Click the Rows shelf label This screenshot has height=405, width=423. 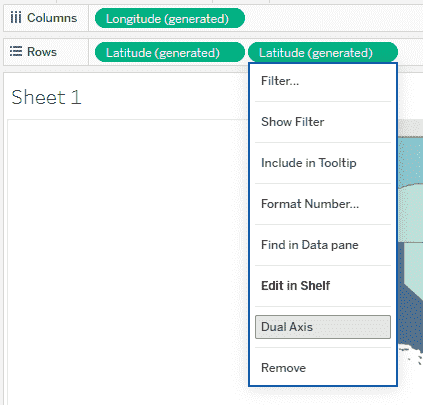(x=42, y=52)
